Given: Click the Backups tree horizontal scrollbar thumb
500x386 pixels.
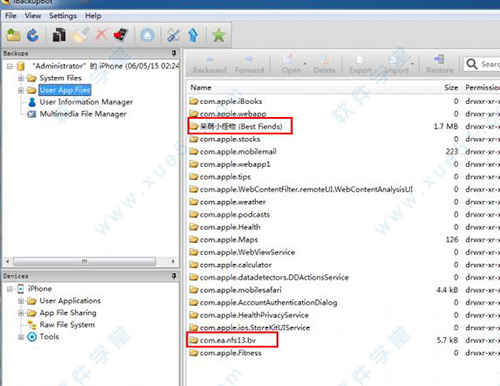Looking at the screenshot, I should click(84, 261).
